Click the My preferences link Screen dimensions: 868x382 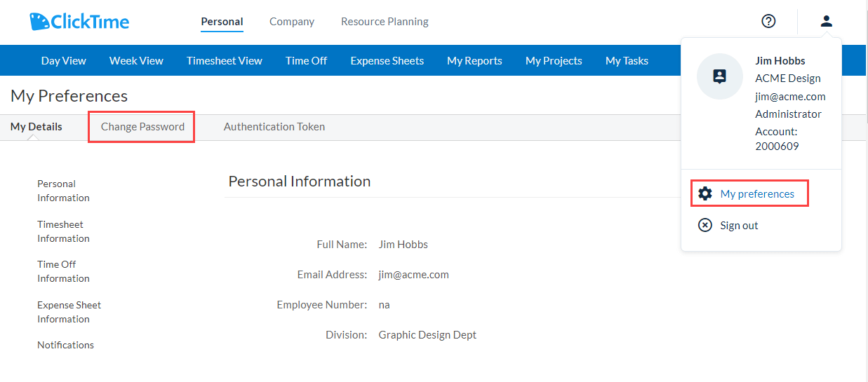pyautogui.click(x=757, y=193)
